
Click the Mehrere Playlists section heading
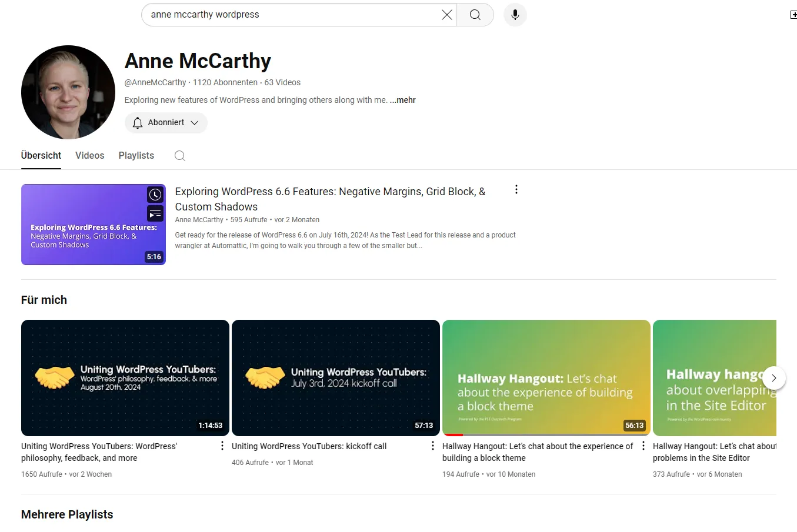pos(67,514)
